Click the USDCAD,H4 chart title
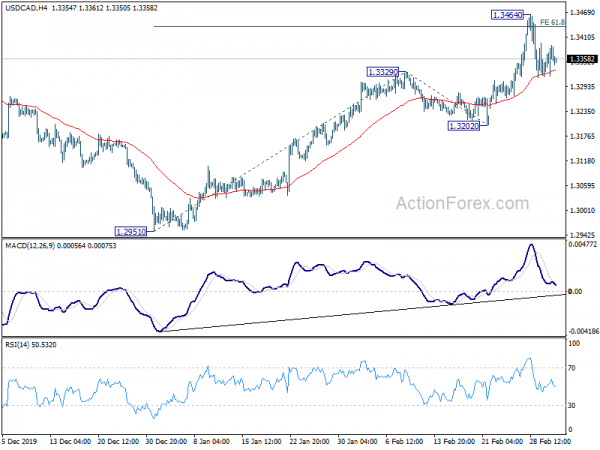This screenshot has height=450, width=600. click(26, 8)
